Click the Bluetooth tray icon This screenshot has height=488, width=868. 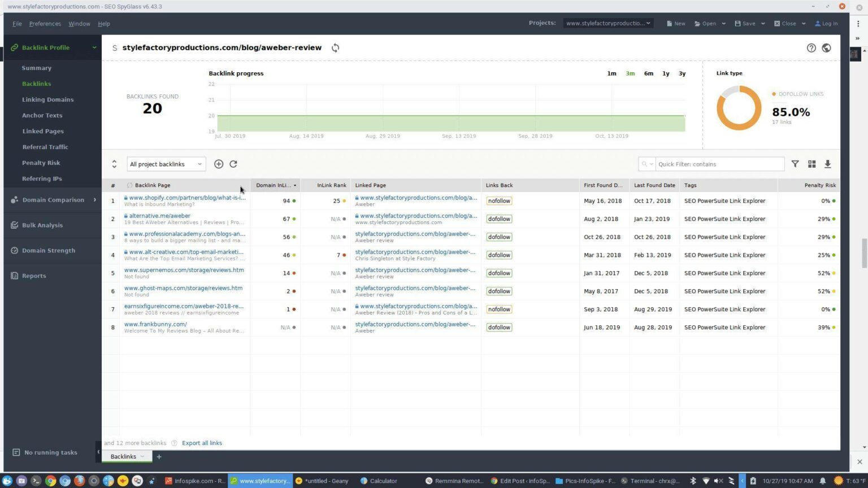click(693, 481)
